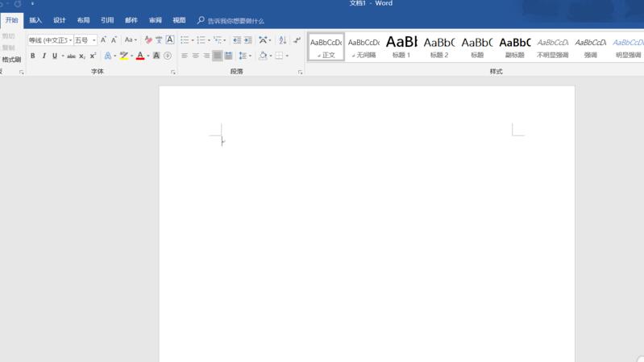Switch to the 插入 tab

35,20
